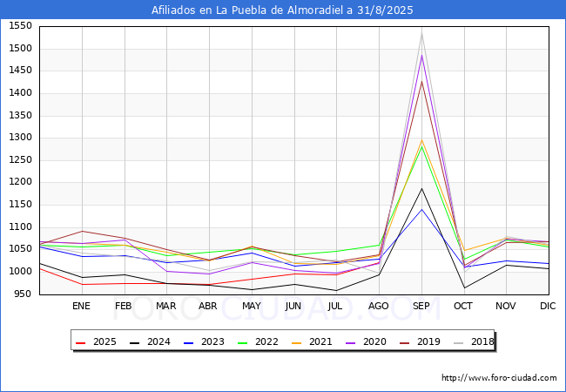
Task: Select the '2025' legend label
Action: coord(104,341)
